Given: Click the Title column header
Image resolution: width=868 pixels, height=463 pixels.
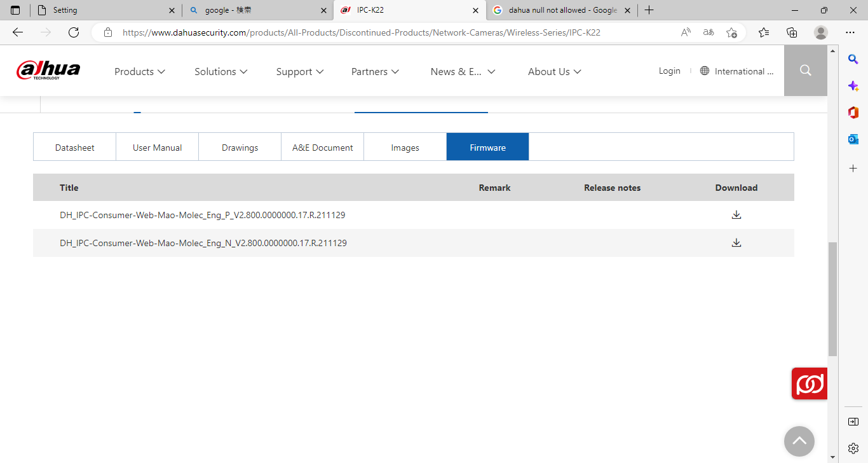Looking at the screenshot, I should pyautogui.click(x=69, y=188).
